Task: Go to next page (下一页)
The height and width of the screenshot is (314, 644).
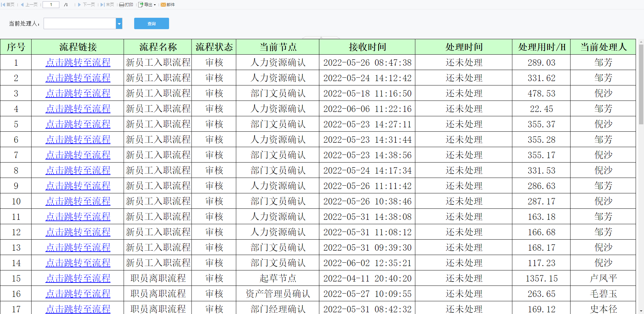Action: 87,5
